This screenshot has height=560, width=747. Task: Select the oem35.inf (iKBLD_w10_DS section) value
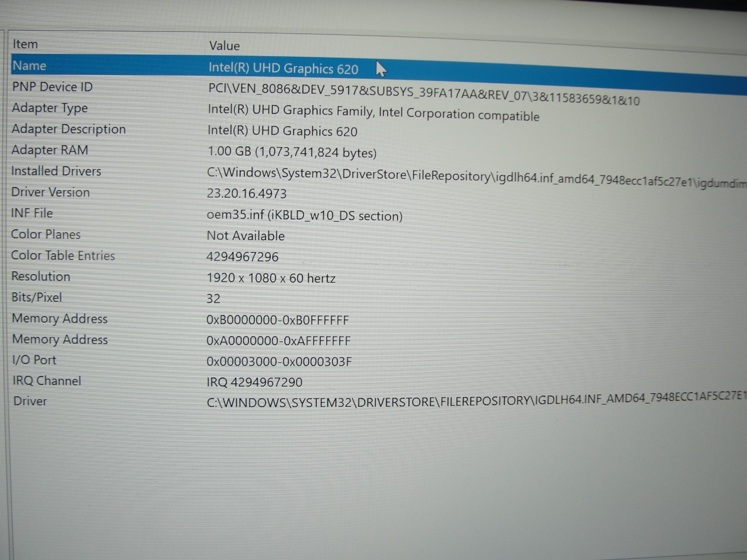pos(304,216)
